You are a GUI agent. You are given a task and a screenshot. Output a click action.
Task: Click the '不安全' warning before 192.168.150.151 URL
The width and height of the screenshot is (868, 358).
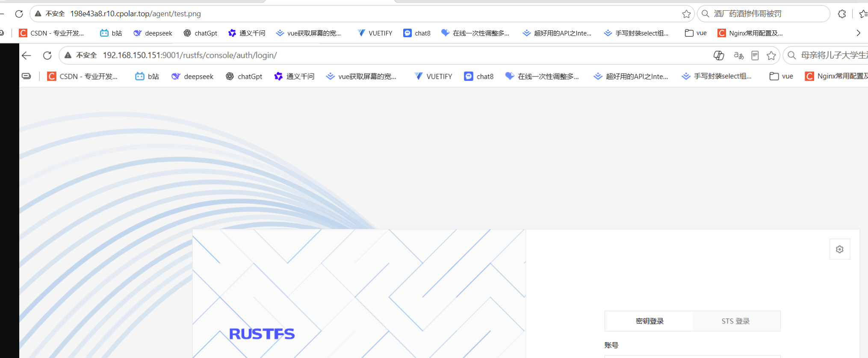pyautogui.click(x=81, y=55)
